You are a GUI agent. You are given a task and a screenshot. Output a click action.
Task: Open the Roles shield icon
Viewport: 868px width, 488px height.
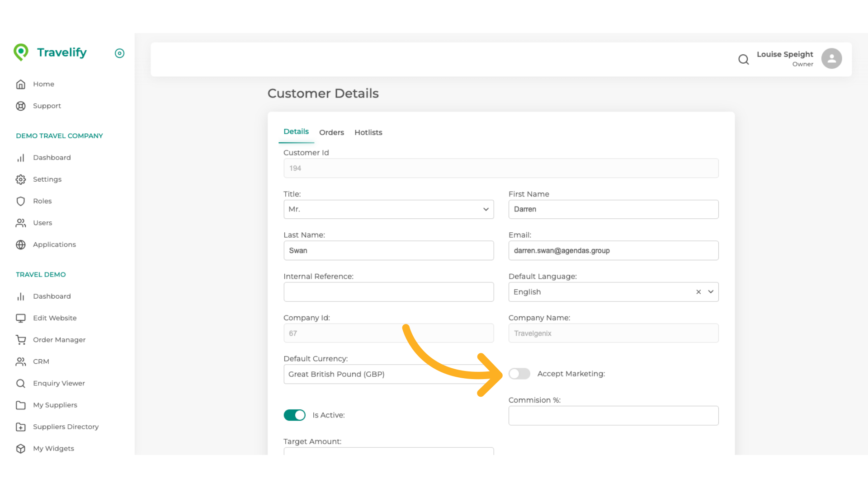(x=21, y=201)
